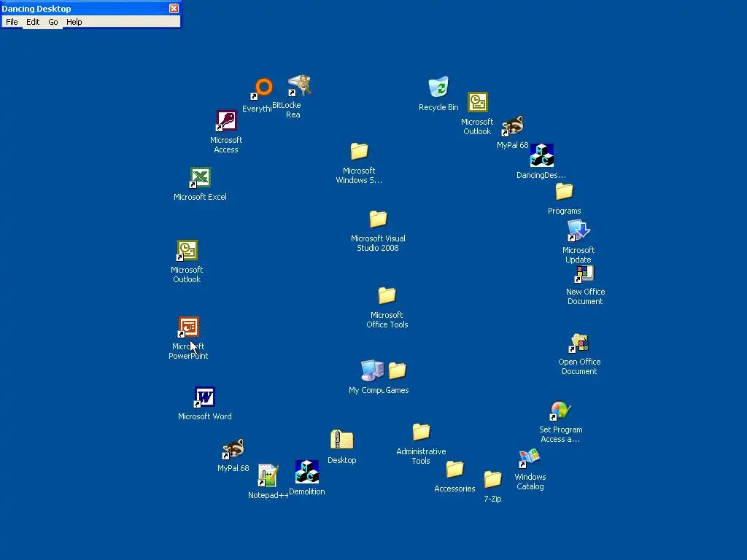Select the Accessories folder
This screenshot has width=747, height=560.
pos(454,470)
